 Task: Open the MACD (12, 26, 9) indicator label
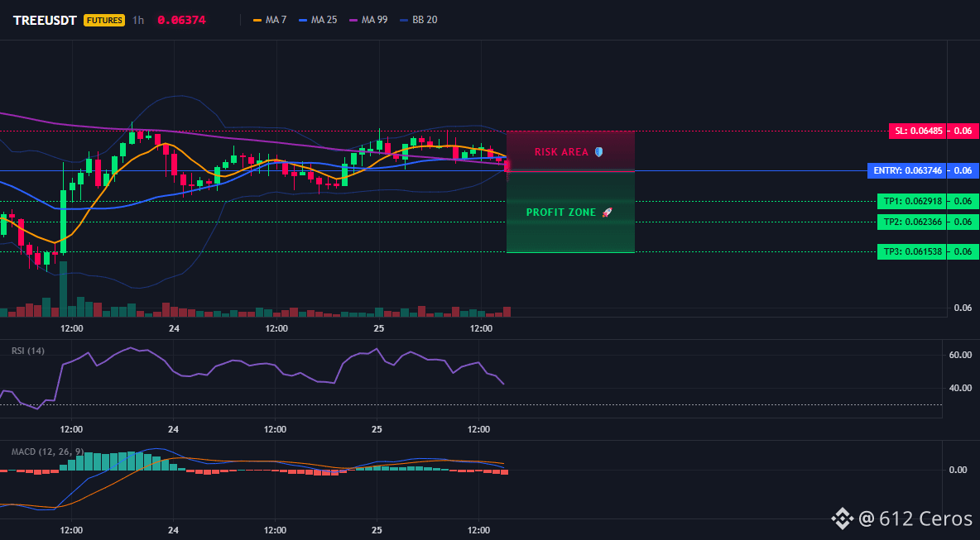47,452
